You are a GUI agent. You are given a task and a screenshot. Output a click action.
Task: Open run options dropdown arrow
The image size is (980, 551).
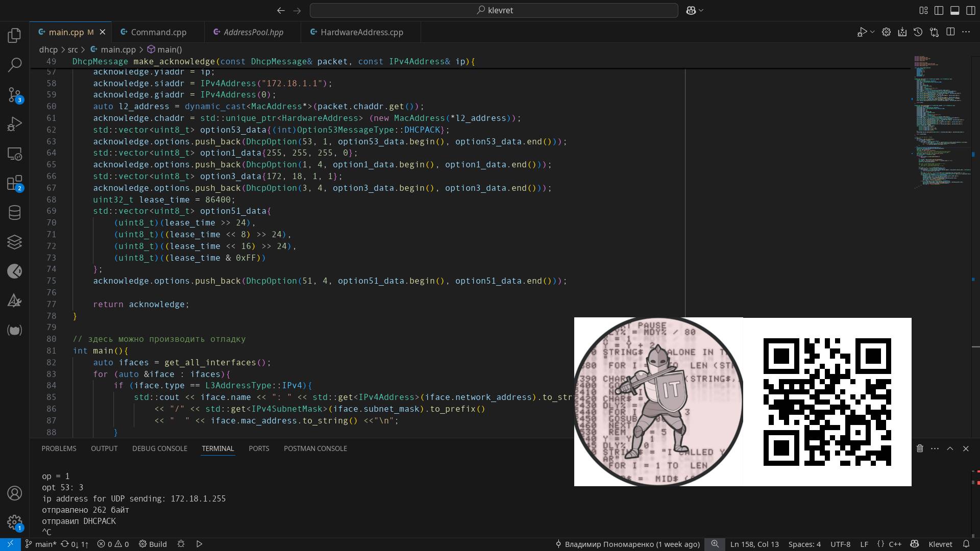pos(872,32)
